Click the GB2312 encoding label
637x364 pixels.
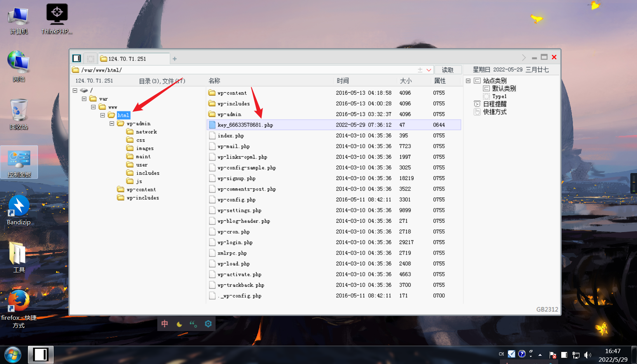[547, 309]
